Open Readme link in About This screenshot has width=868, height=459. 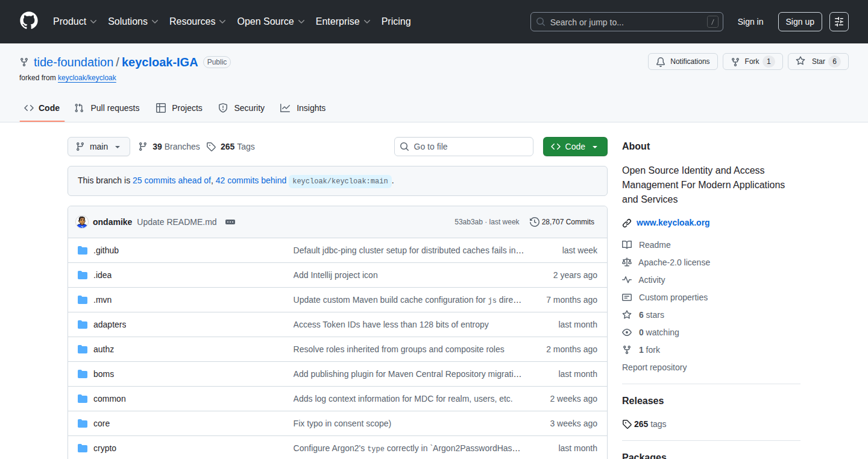tap(646, 245)
